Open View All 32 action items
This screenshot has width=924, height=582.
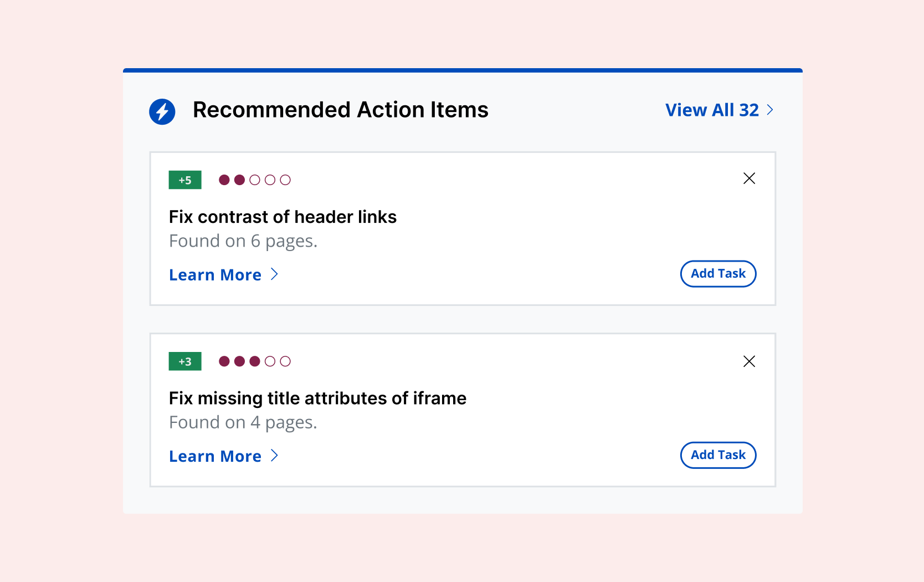click(x=712, y=110)
